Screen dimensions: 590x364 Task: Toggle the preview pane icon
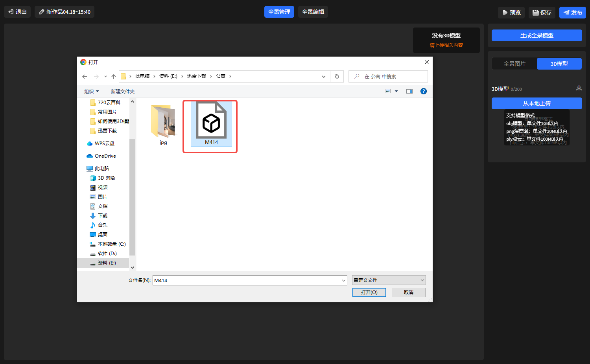(x=409, y=91)
